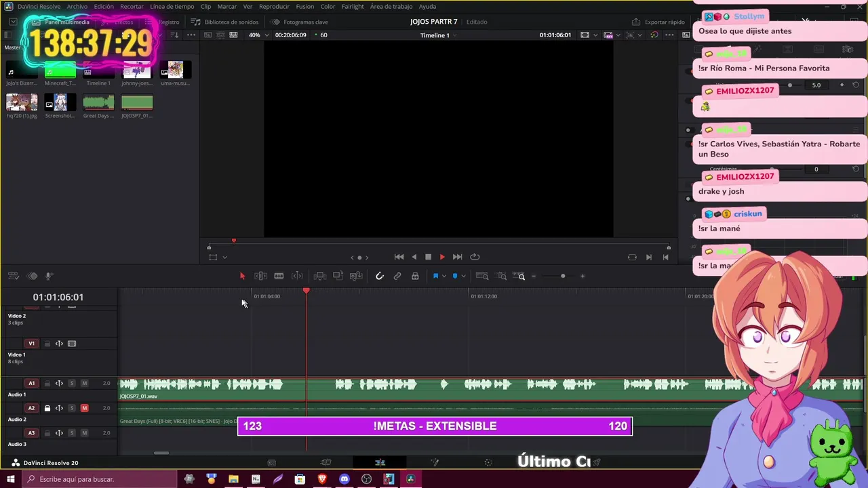Add a blue flag to clip

435,276
